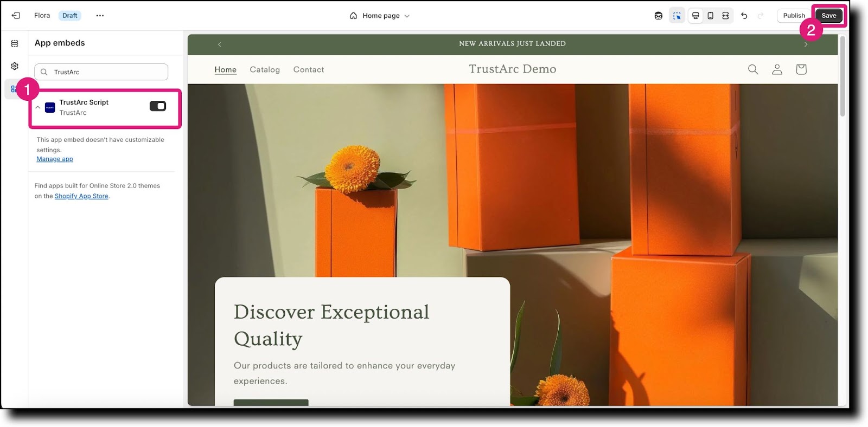Open the Sections panel icon in sidebar
Screen dimensions: 868x427
tap(15, 43)
